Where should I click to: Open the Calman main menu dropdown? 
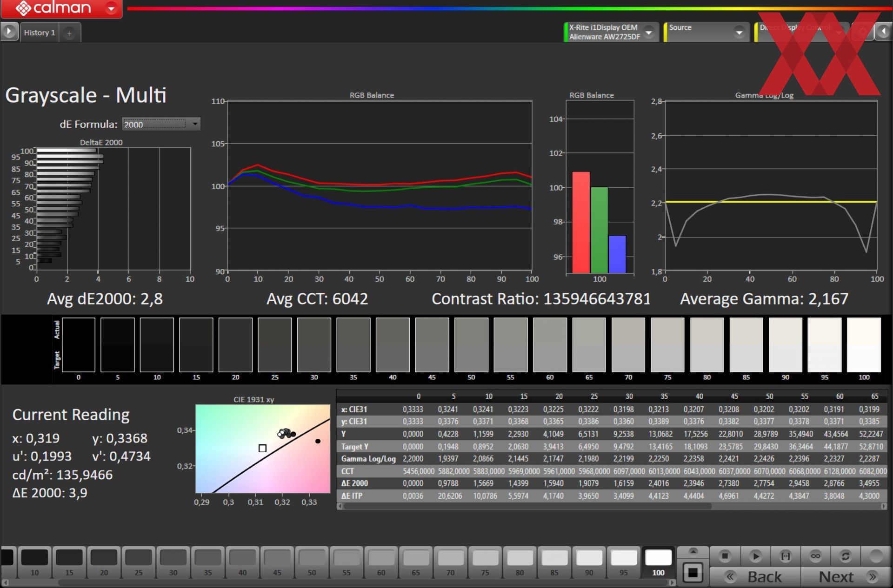point(111,8)
